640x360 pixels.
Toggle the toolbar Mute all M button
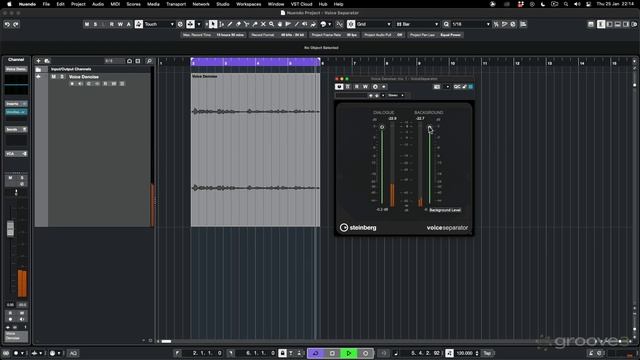coord(87,24)
